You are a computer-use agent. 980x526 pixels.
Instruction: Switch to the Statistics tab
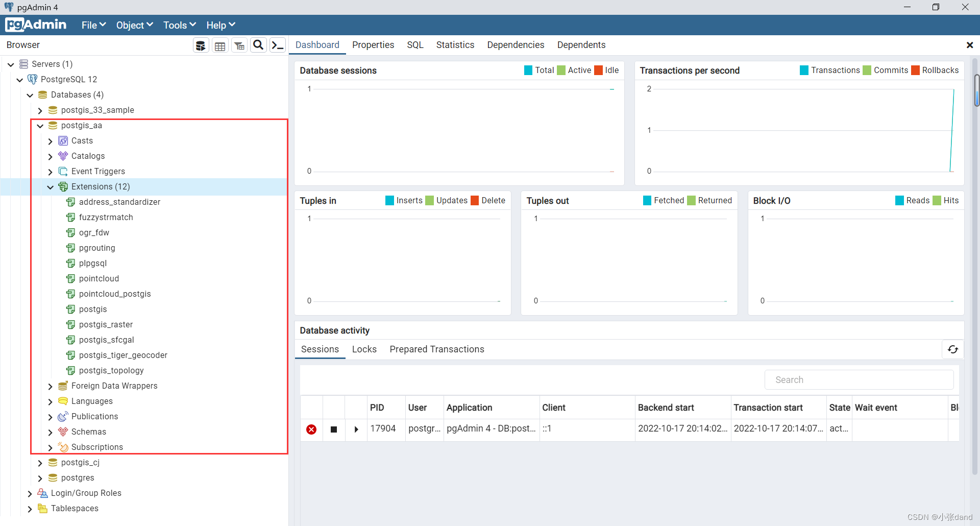(x=455, y=45)
